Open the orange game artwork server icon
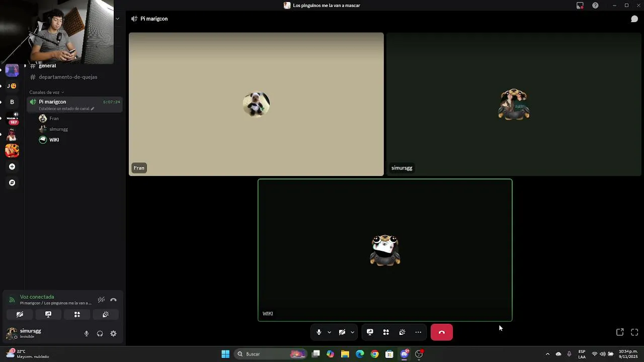 point(12,150)
